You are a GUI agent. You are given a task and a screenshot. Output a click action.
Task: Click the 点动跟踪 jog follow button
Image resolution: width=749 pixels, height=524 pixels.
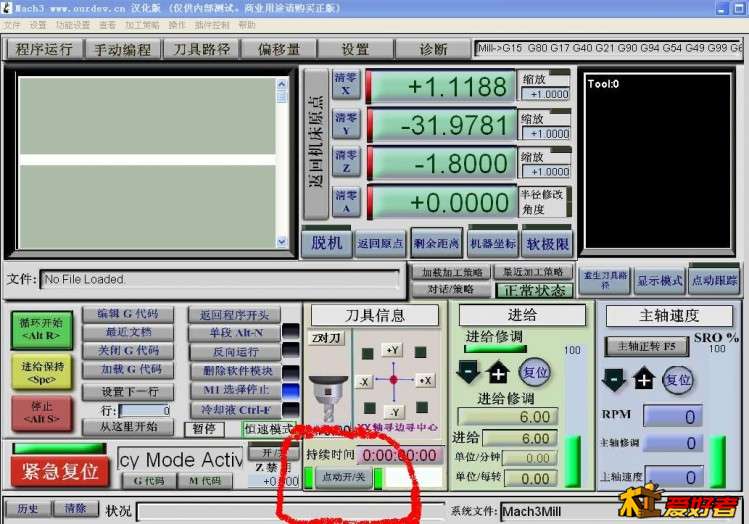point(715,280)
